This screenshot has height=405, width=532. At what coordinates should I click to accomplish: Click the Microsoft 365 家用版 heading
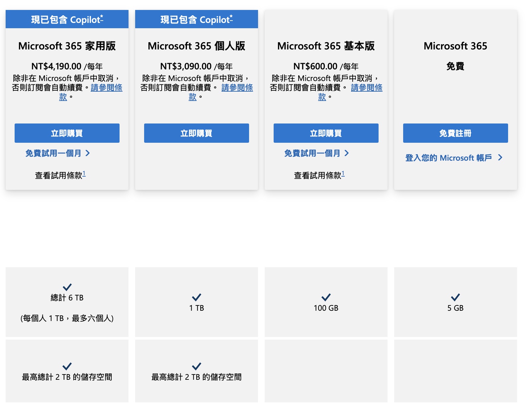(x=67, y=46)
